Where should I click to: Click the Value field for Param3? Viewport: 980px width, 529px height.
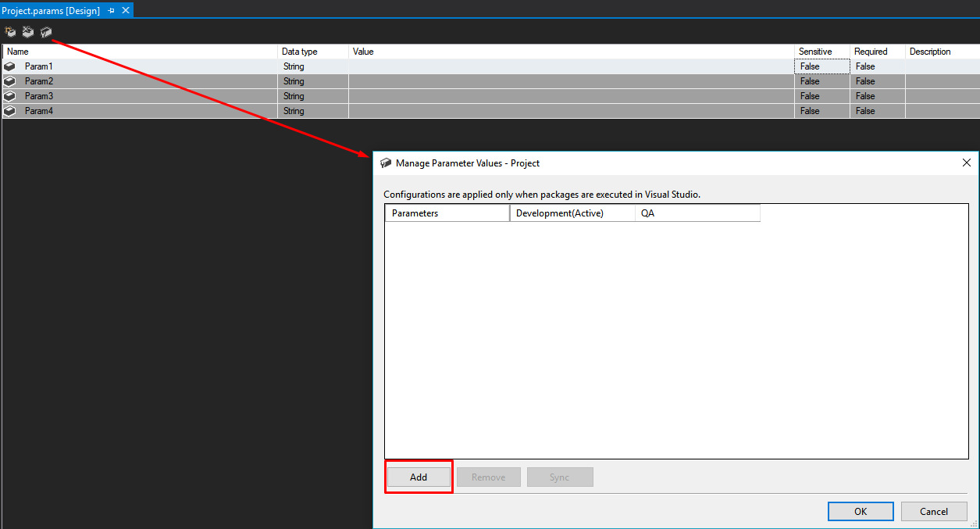pos(572,96)
